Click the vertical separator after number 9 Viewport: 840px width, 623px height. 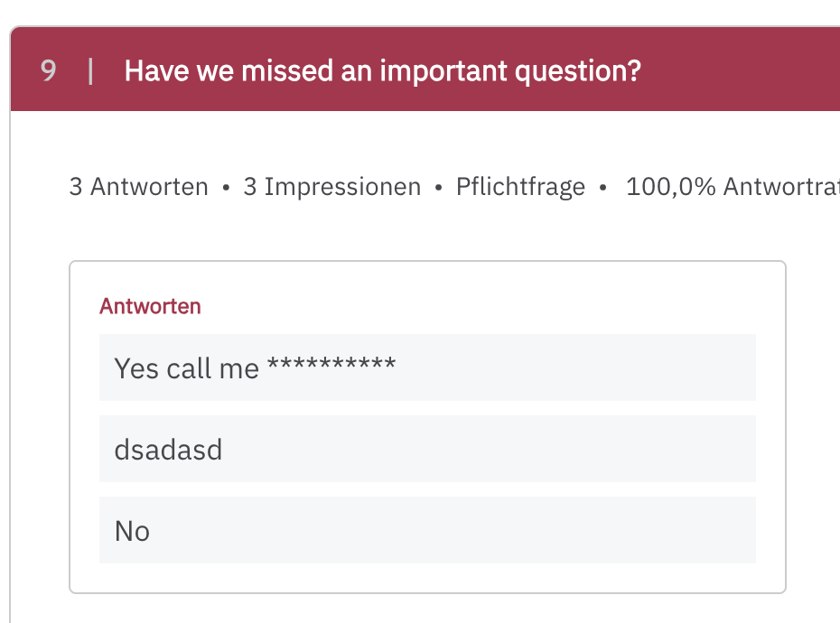(90, 70)
